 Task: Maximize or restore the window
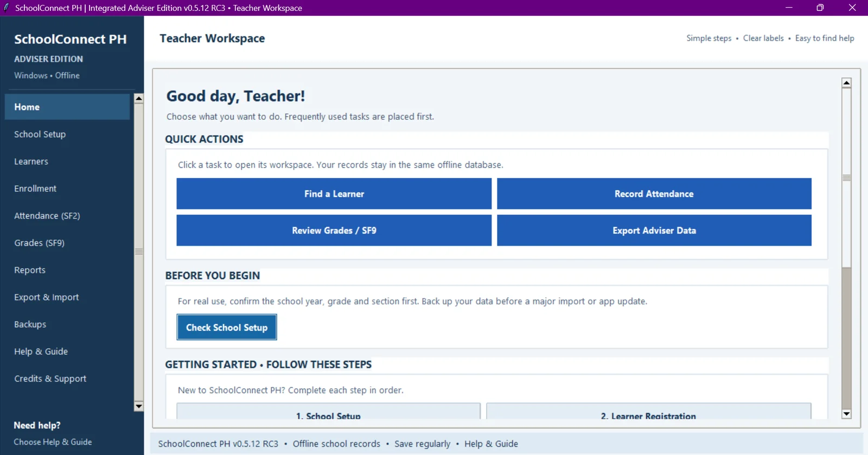(x=820, y=8)
